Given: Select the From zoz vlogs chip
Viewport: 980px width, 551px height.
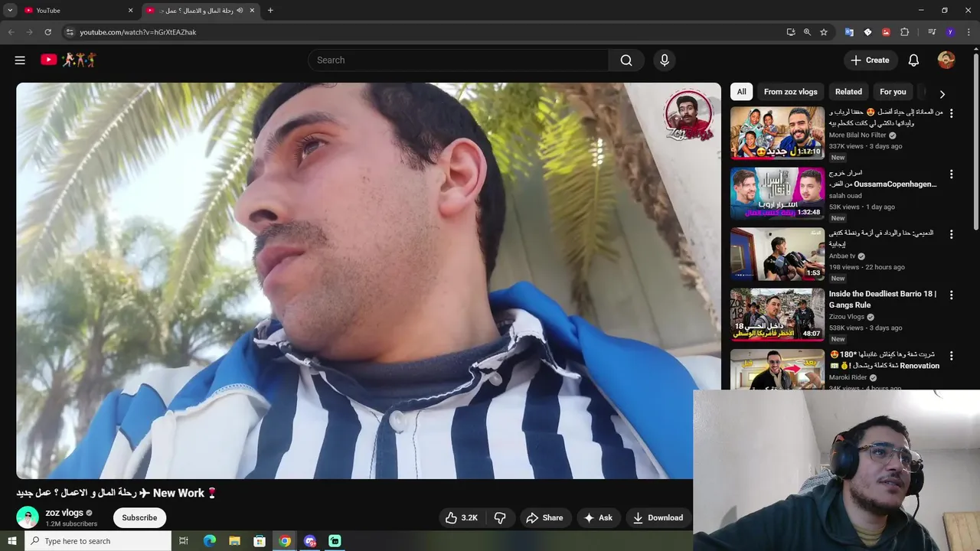Looking at the screenshot, I should 790,92.
